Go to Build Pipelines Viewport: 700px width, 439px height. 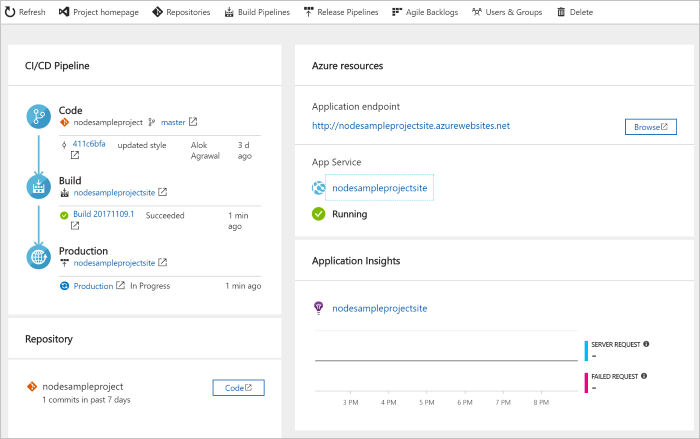[257, 12]
